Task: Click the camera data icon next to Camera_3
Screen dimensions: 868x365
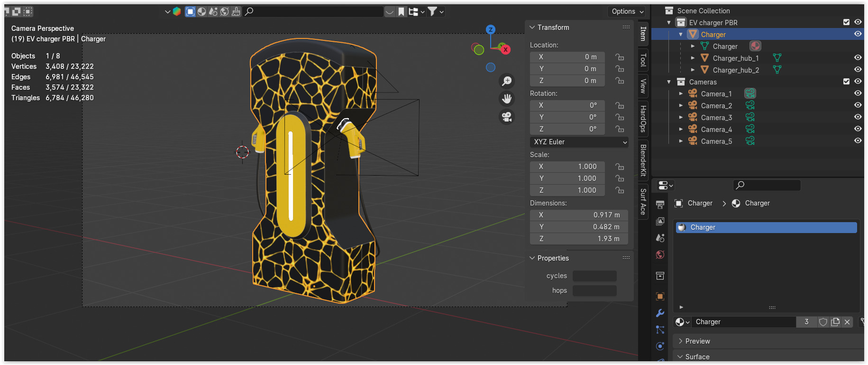Action: point(750,117)
